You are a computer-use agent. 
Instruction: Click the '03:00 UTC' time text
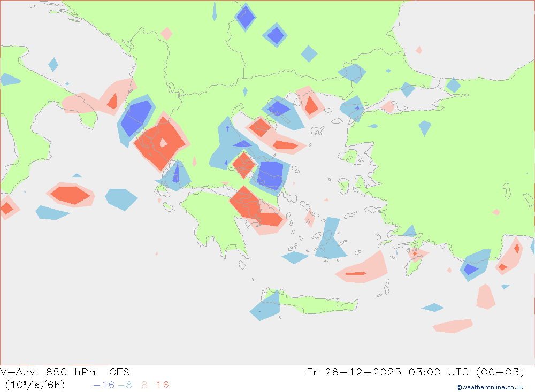[440, 372]
